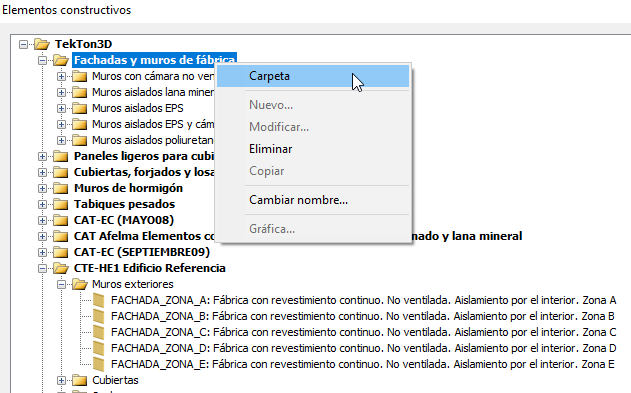Click CTE-HE1 Edificio Referencia folder icon
Viewport: 631px width, 393px height.
click(60, 268)
